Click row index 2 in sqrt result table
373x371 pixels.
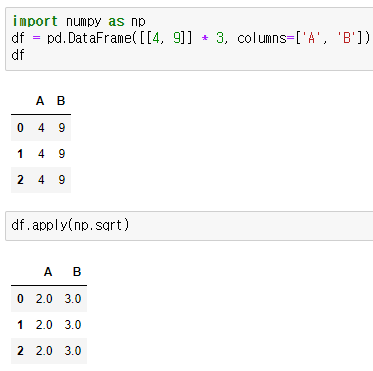(x=20, y=351)
